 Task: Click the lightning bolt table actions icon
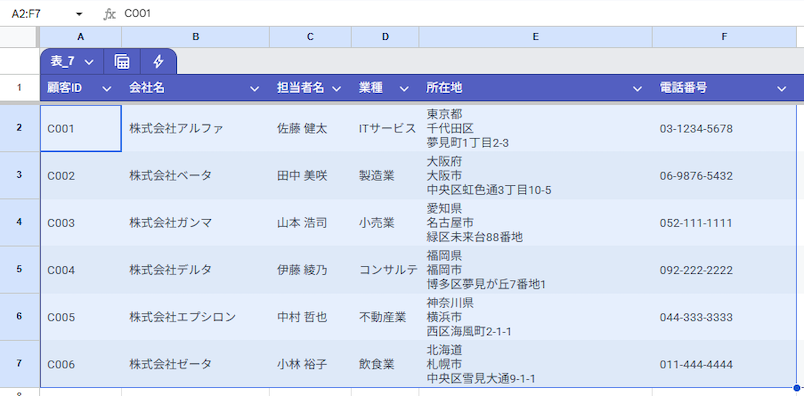(x=158, y=62)
